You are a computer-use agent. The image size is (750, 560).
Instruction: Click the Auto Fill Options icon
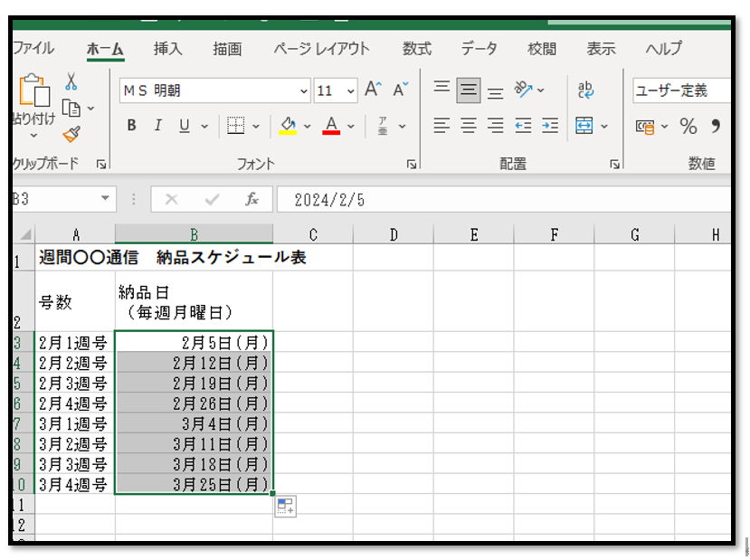pyautogui.click(x=286, y=507)
